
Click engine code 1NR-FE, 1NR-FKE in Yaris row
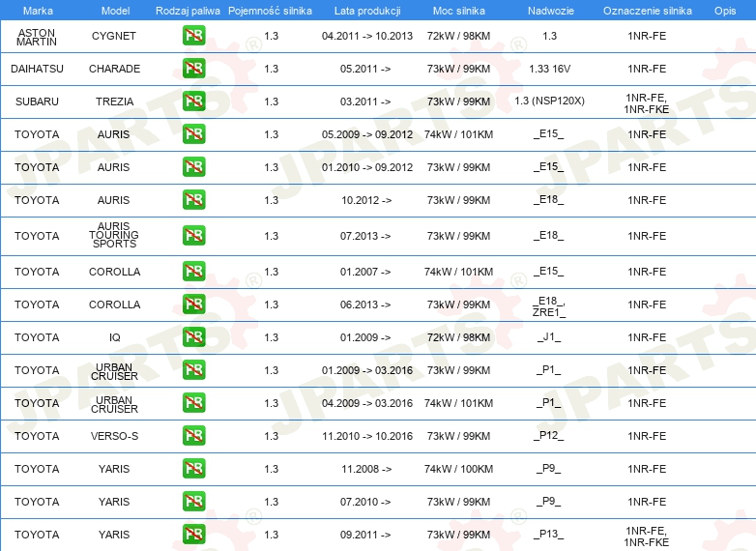tap(647, 536)
